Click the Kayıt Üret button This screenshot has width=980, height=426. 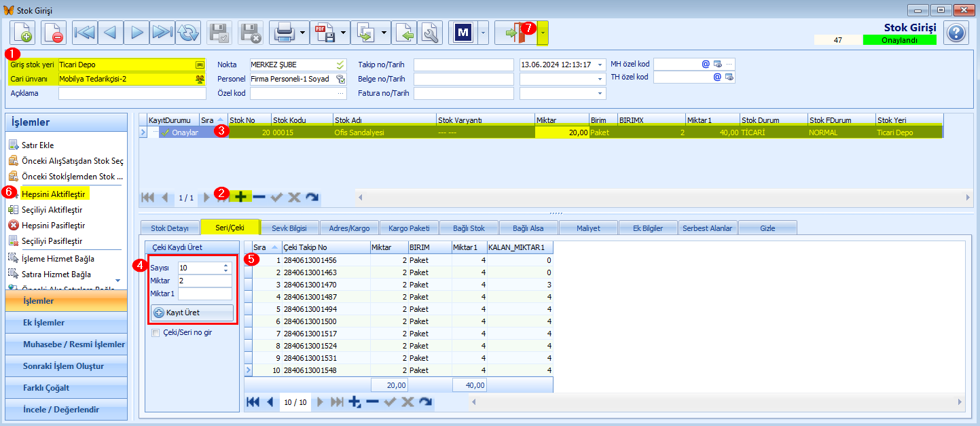click(x=192, y=313)
